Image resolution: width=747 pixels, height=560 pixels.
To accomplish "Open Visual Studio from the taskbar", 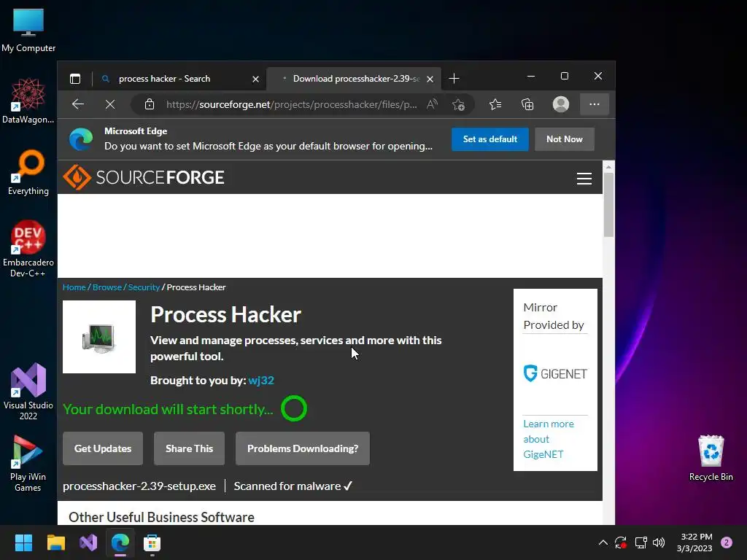I will (x=88, y=542).
